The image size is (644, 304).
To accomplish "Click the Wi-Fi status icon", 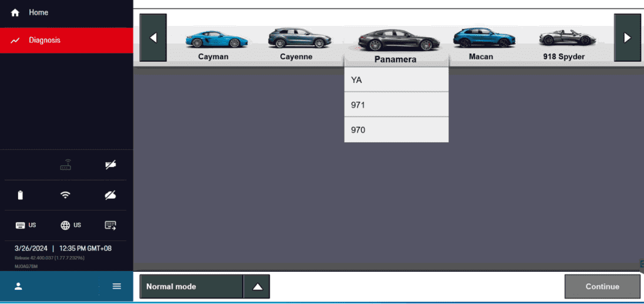I will (66, 195).
